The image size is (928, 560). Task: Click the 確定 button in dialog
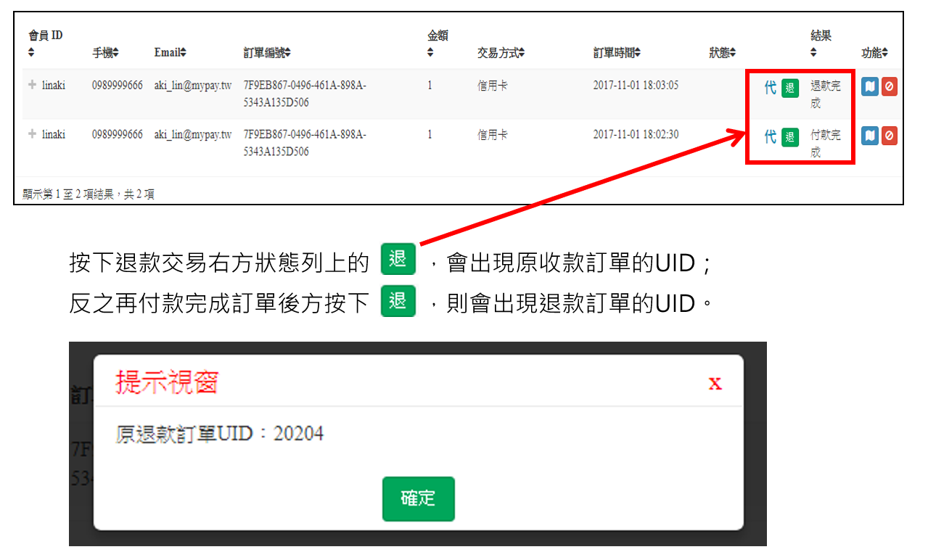(x=418, y=498)
